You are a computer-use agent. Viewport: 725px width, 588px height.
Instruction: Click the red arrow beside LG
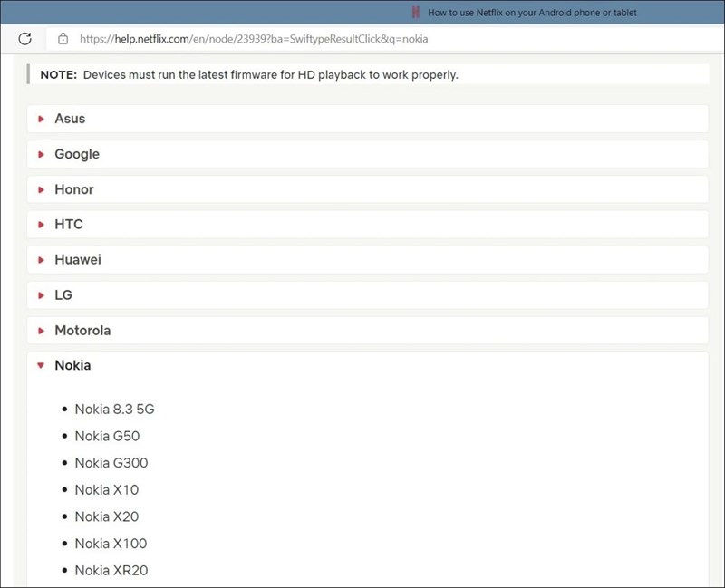point(41,295)
